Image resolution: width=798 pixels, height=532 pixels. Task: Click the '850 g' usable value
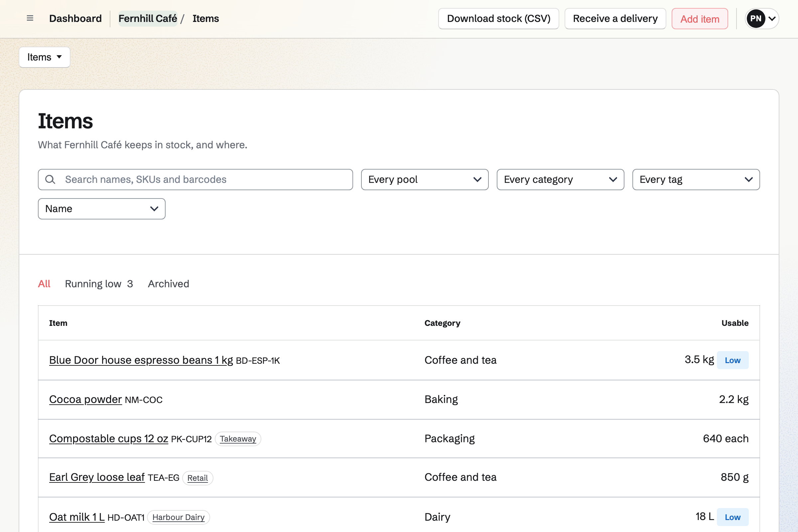[734, 477]
